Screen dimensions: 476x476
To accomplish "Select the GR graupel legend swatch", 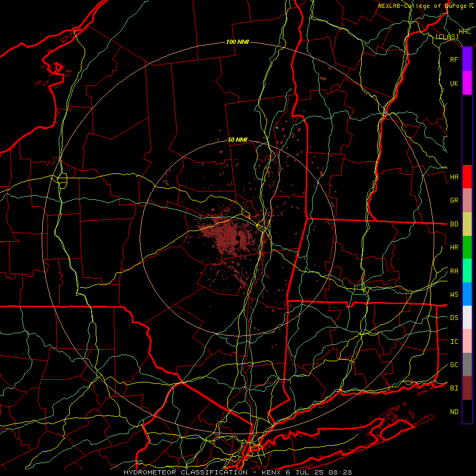I will coord(467,200).
